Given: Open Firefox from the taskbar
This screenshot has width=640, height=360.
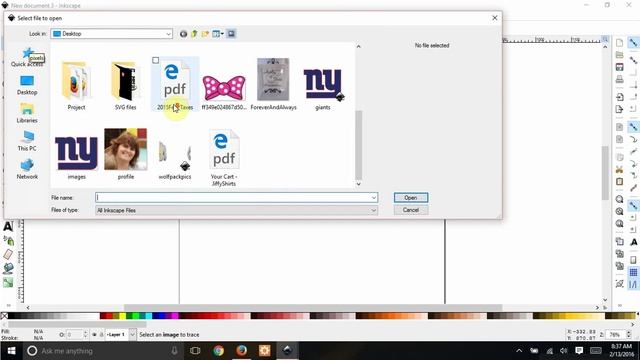Looking at the screenshot, I should click(242, 351).
